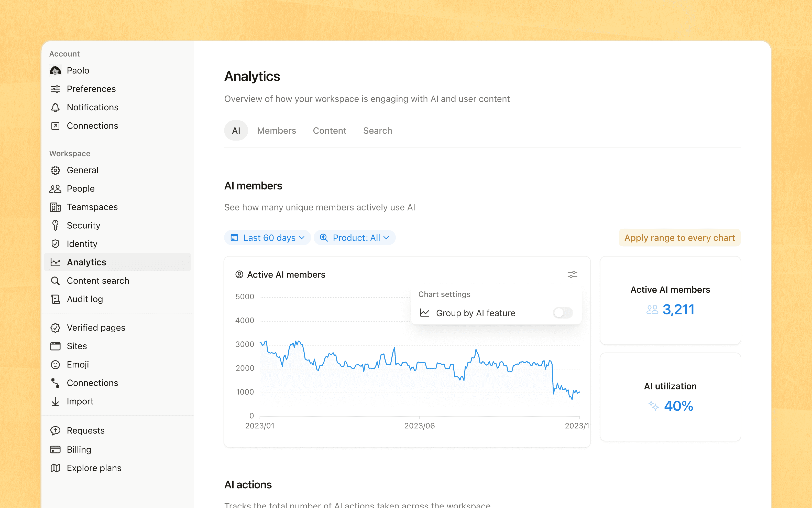Click Apply range to every chart
812x508 pixels.
tap(679, 238)
